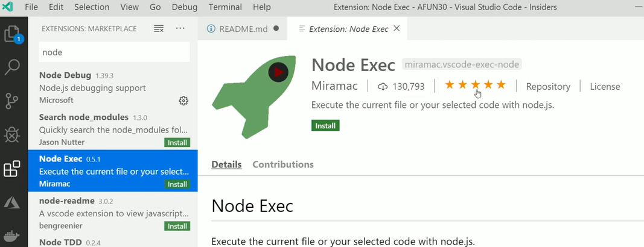Select the Details tab
Image resolution: width=644 pixels, height=247 pixels.
pyautogui.click(x=226, y=164)
